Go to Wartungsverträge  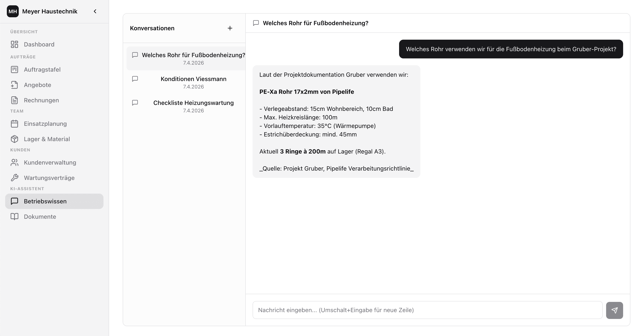54,178
